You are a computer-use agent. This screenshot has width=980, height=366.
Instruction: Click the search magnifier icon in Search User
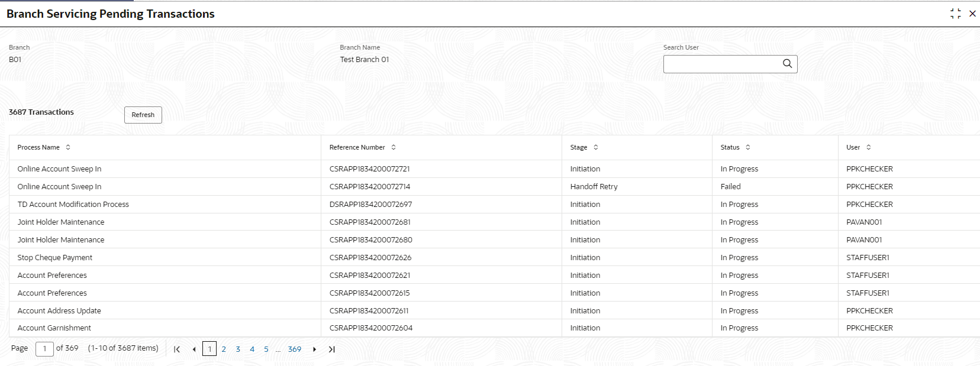point(787,64)
